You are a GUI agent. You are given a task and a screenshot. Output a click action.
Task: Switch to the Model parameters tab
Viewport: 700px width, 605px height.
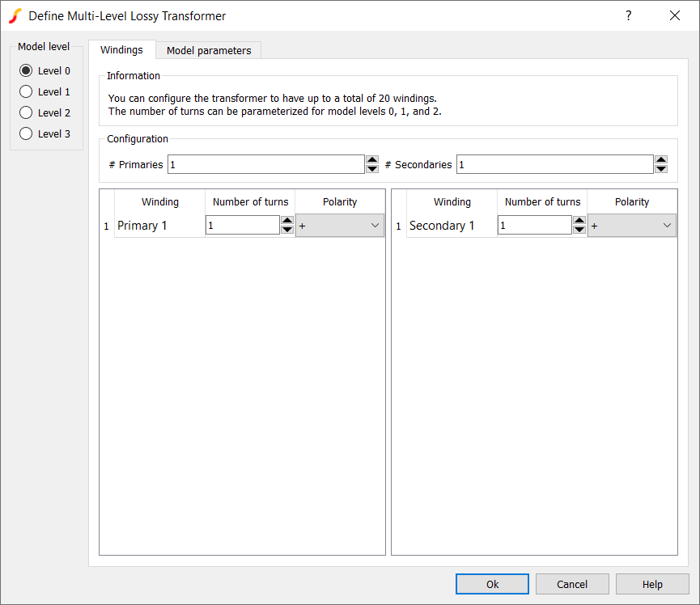pyautogui.click(x=209, y=50)
